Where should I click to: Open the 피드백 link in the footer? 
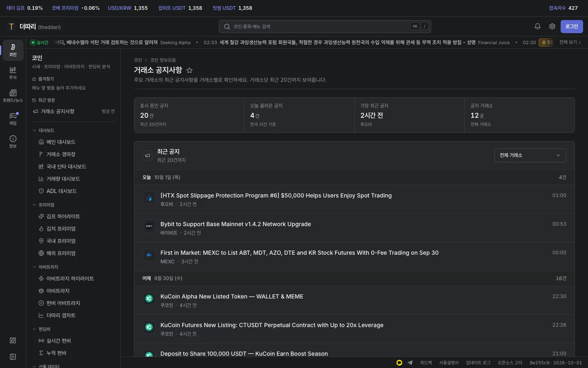[x=426, y=363]
